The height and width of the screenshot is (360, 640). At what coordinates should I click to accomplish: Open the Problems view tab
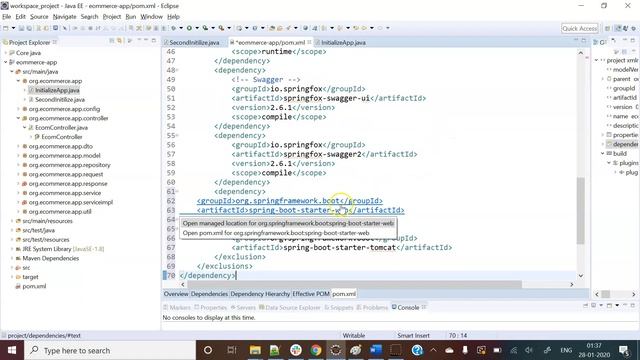pos(372,307)
